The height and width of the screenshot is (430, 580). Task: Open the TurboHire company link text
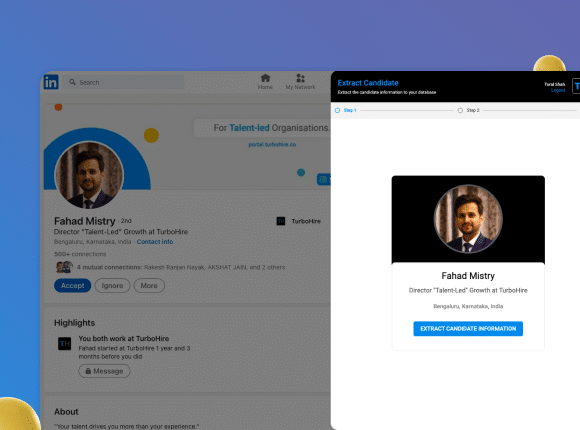pyautogui.click(x=306, y=221)
